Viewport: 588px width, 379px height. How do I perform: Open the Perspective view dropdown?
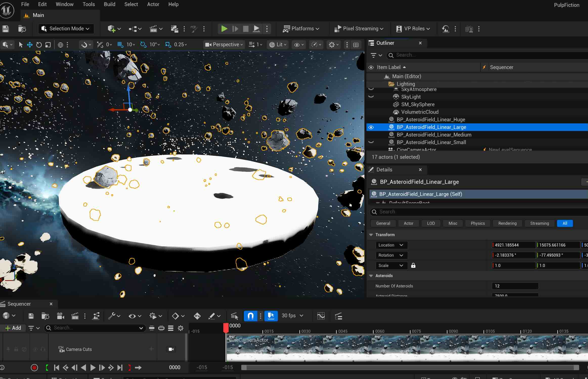tap(224, 44)
